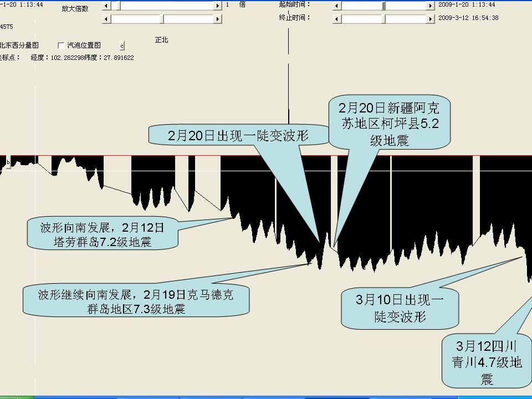Screen dimensions: 532x399
Task: Click bubble about 2月19日克马德克群岛7.3级地震
Action: pyautogui.click(x=136, y=301)
